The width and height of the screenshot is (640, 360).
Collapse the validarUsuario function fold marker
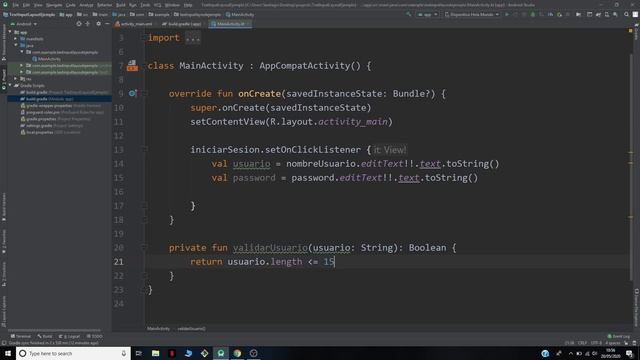pos(144,247)
